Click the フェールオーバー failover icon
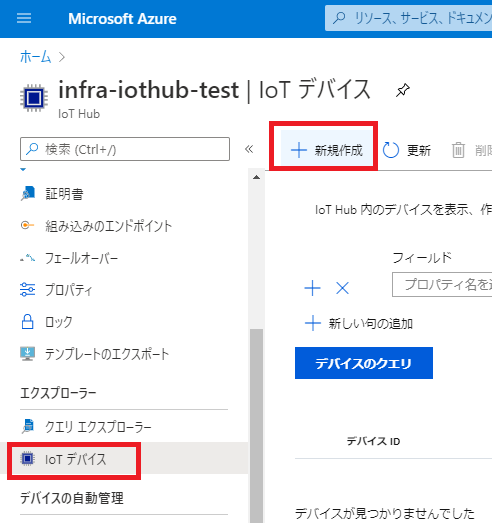Viewport: 492px width, 523px height. (28, 258)
